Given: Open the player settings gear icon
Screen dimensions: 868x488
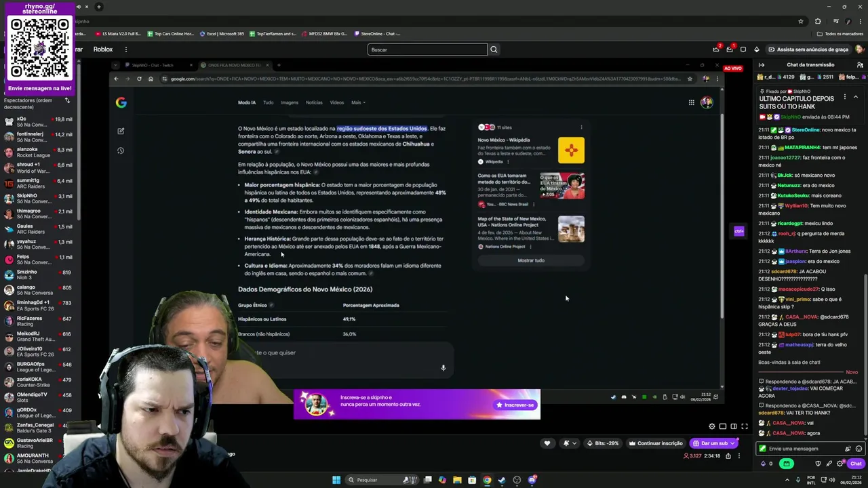Looking at the screenshot, I should click(x=711, y=426).
